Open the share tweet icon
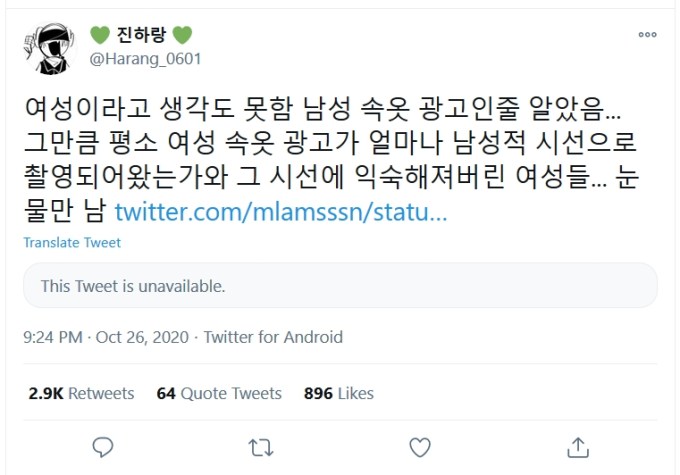Viewport: 680px width, 475px height. pos(578,446)
